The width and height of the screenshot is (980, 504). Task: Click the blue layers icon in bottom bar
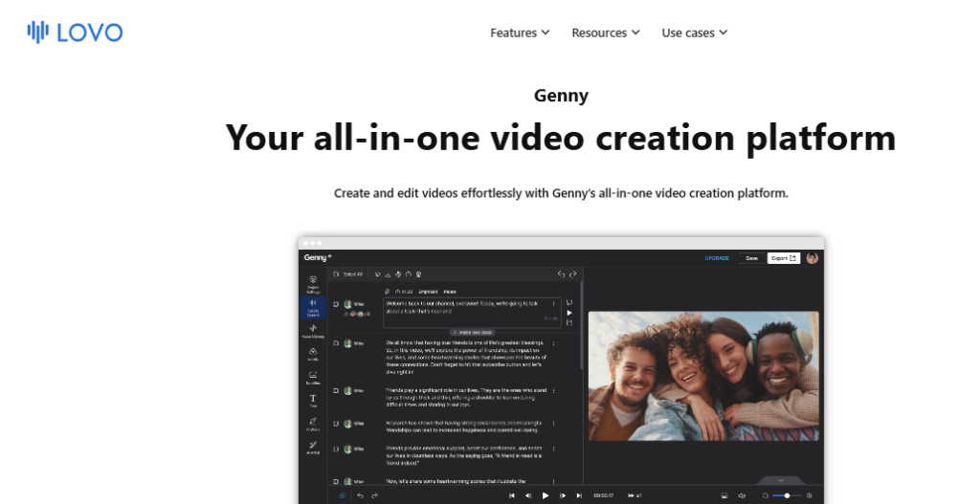point(343,495)
